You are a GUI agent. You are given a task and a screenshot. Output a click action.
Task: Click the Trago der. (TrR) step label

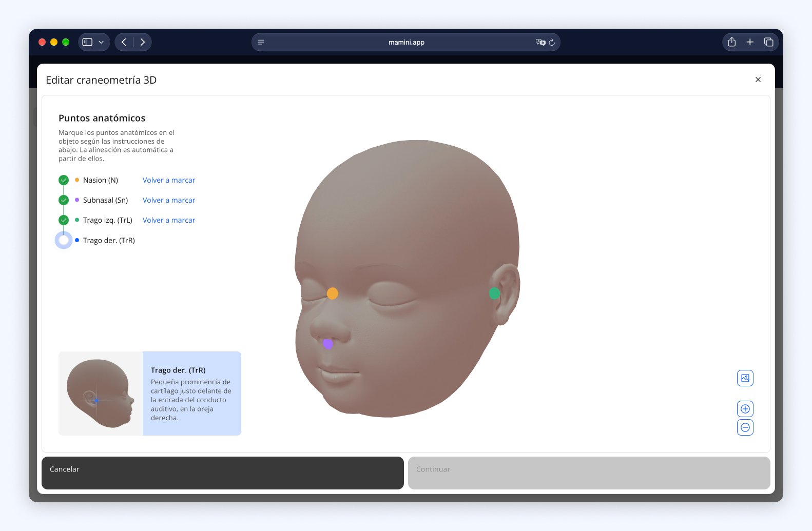[109, 240]
